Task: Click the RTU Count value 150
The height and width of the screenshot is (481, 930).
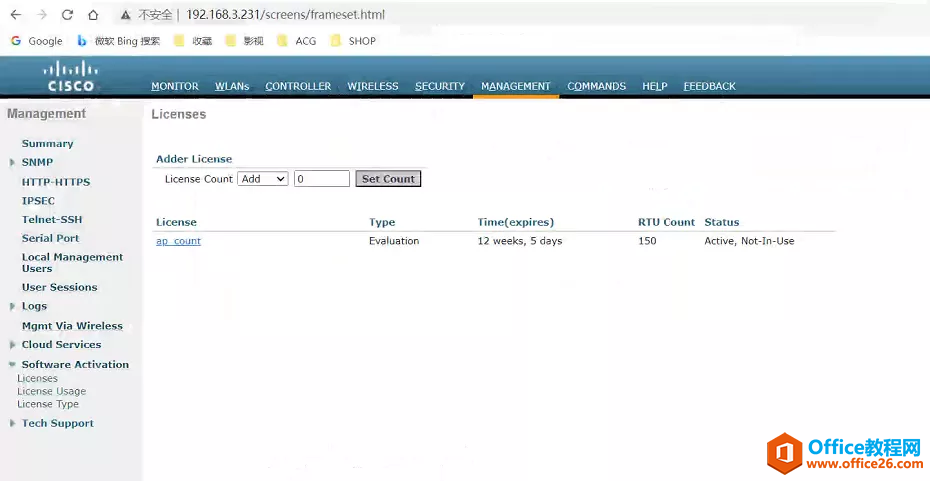Action: pyautogui.click(x=647, y=241)
